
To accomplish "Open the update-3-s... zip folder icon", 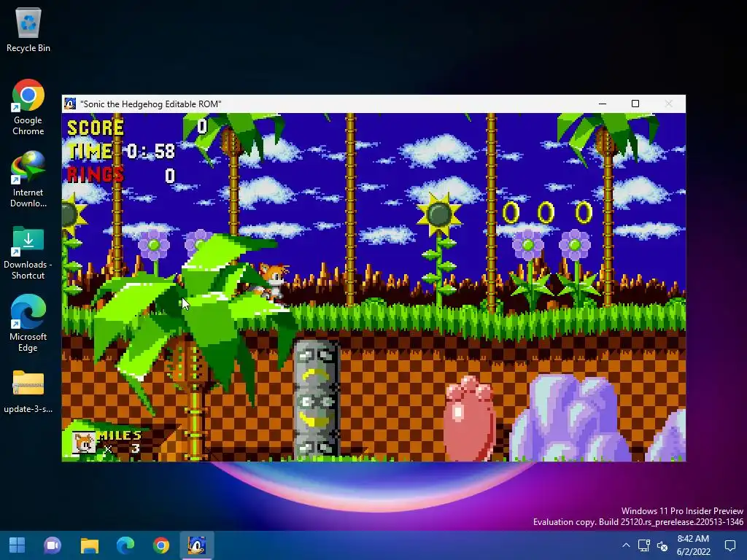I will tap(28, 392).
